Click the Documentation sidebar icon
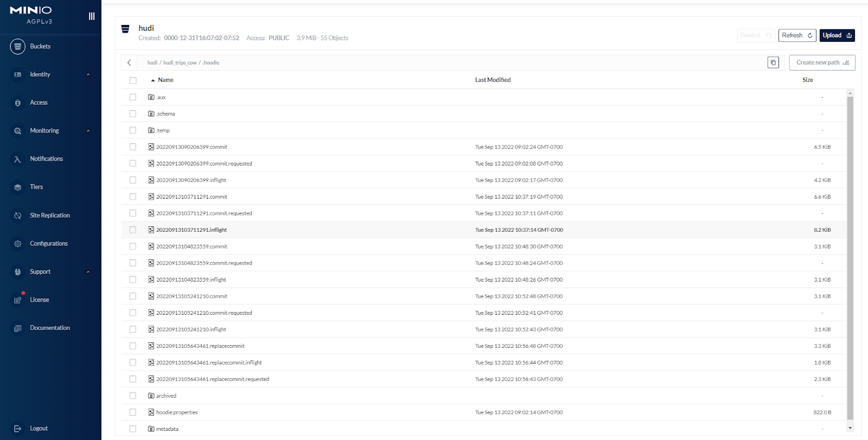Viewport: 868px width, 440px height. pyautogui.click(x=18, y=328)
